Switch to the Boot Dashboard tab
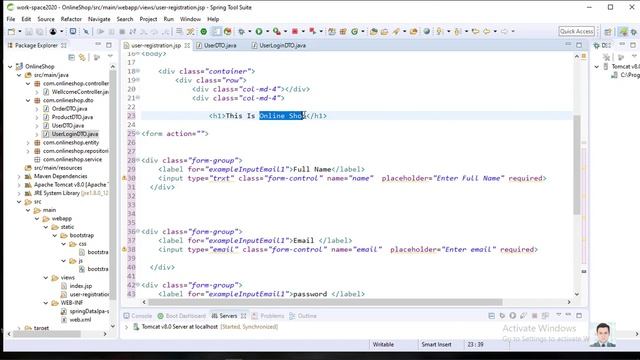Viewport: 640px width, 360px height. click(182, 316)
